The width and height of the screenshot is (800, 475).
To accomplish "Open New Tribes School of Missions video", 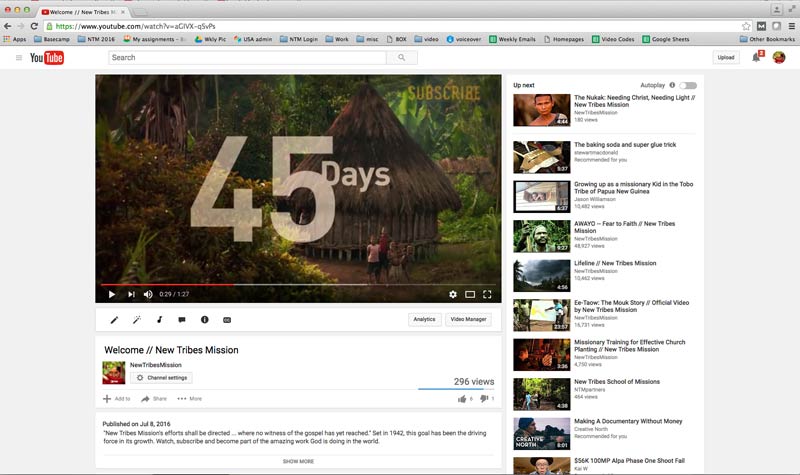I will click(617, 382).
